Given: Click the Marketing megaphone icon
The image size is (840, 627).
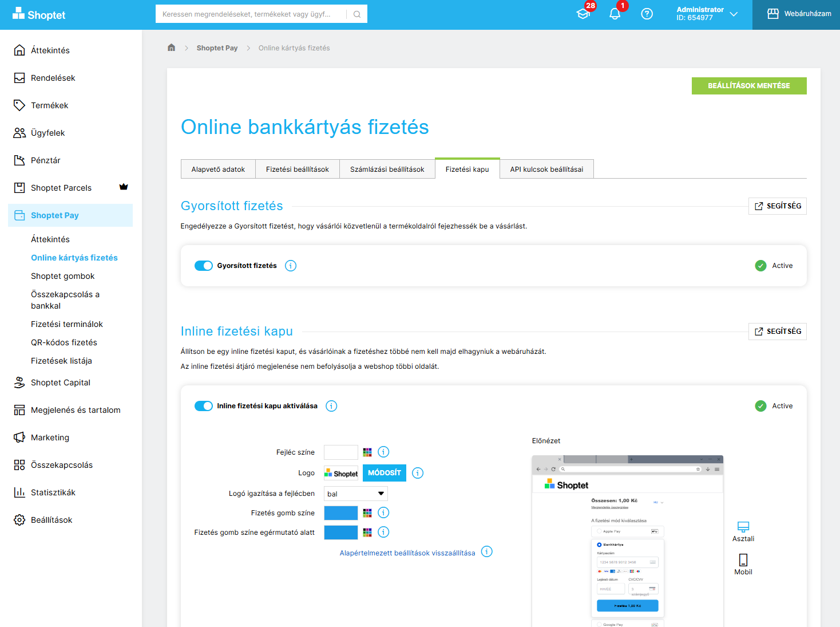Looking at the screenshot, I should point(19,437).
